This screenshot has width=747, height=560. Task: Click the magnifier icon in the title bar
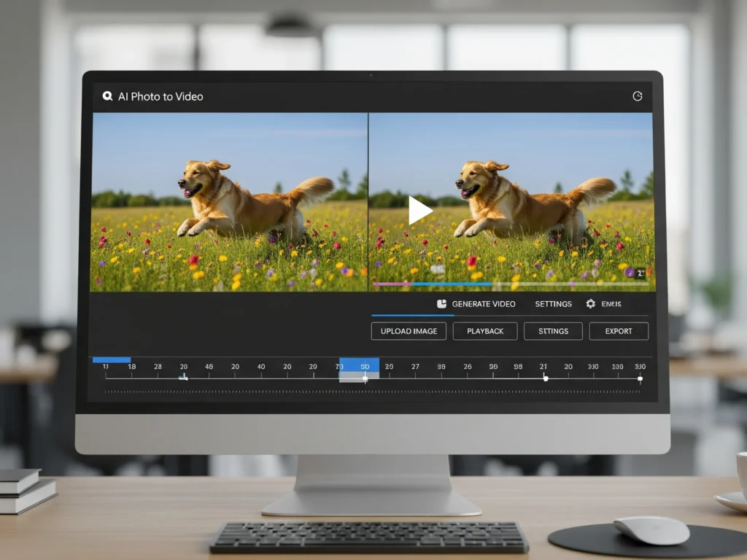[x=108, y=96]
